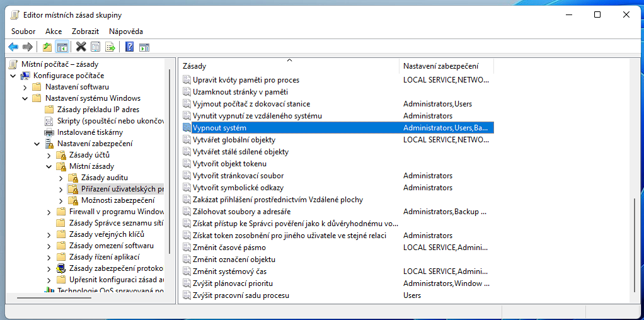Viewport: 644px width, 320px height.
Task: Collapse the Konfigurace počítače tree node
Action: 13,76
